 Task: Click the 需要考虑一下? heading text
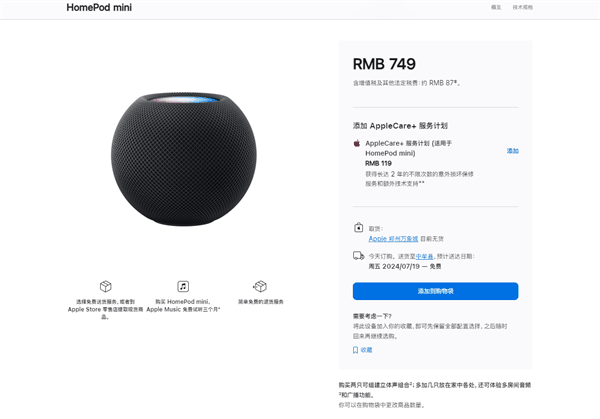[372, 316]
